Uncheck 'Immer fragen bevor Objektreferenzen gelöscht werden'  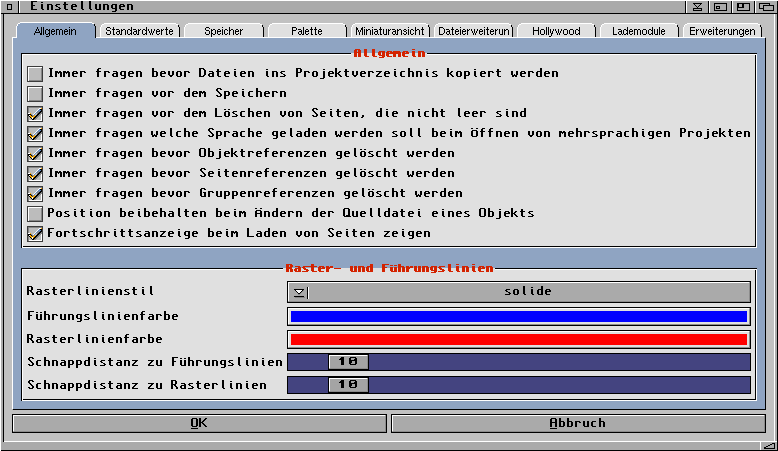pos(35,153)
